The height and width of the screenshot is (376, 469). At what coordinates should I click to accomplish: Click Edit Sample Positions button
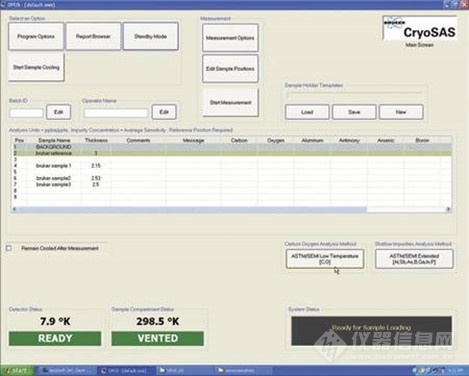point(230,69)
